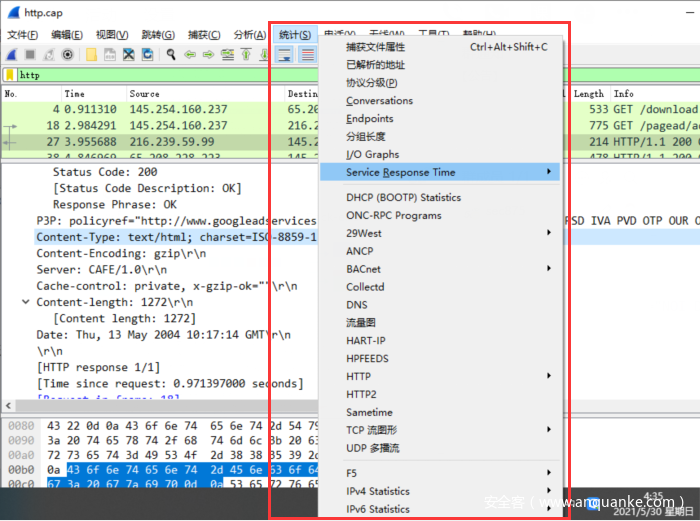Open capture options gear icon
This screenshot has width=700, height=521.
(x=68, y=55)
